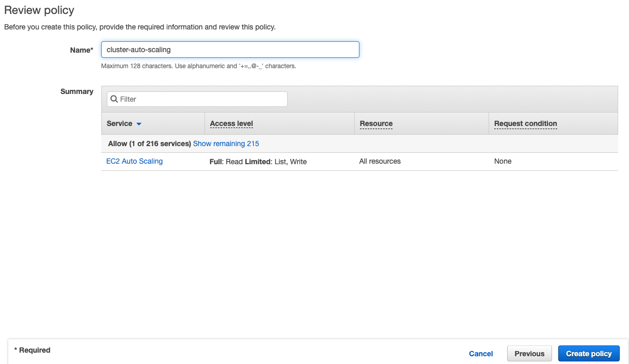629x364 pixels.
Task: Click 'All resources' cell text
Action: click(380, 161)
